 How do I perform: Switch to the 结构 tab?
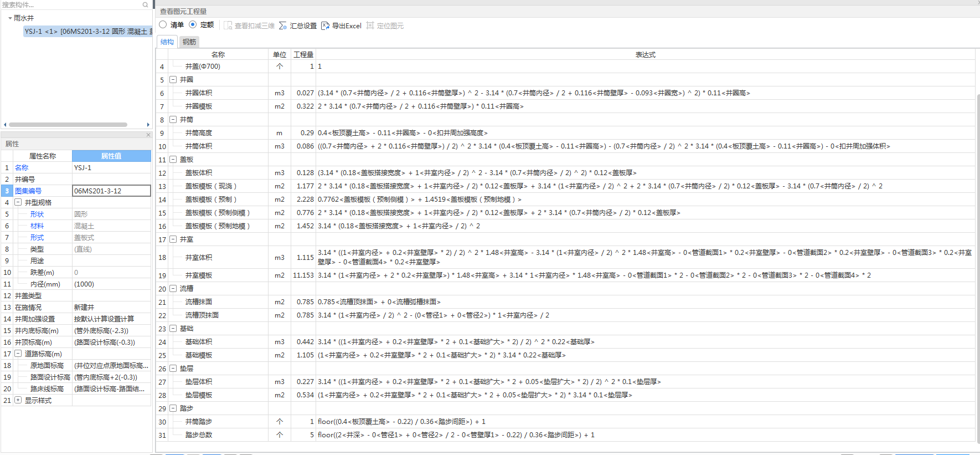click(x=167, y=42)
